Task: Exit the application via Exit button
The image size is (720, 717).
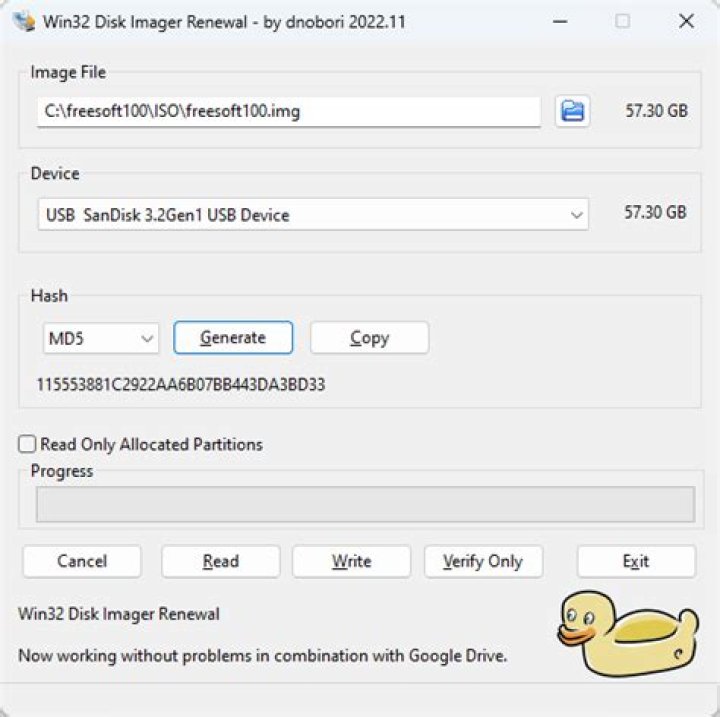Action: (x=636, y=561)
